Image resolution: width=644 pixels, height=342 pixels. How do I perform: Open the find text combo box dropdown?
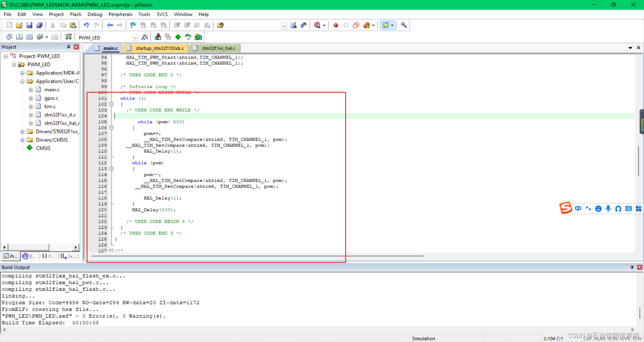pyautogui.click(x=284, y=25)
